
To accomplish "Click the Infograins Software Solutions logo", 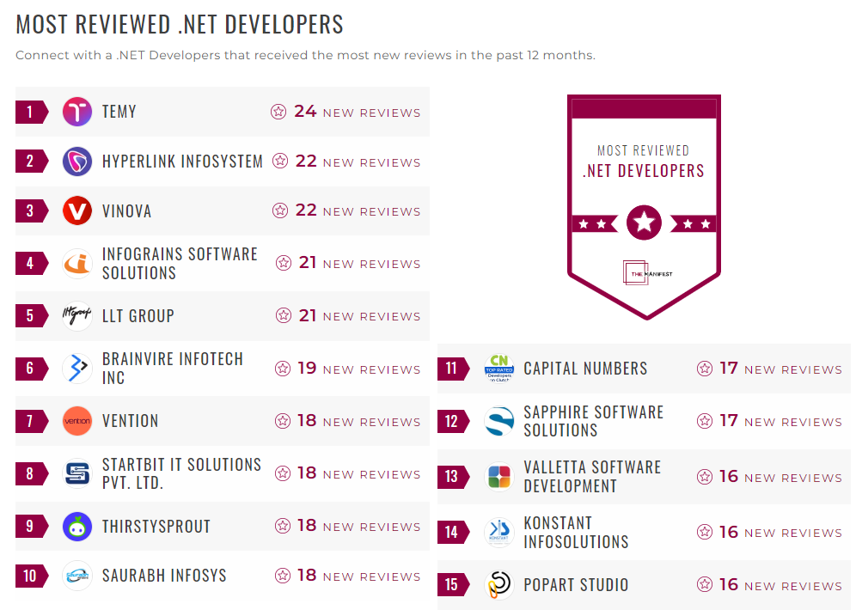I will 77,264.
